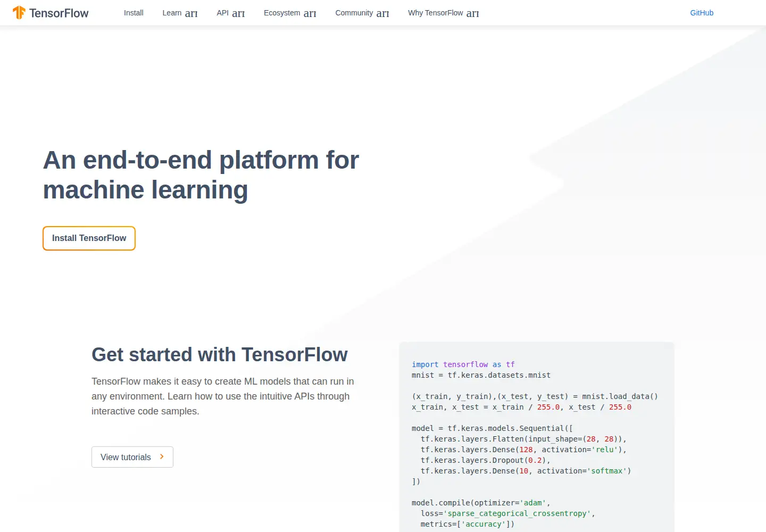
Task: Open the Ecosystem dropdown menu
Action: point(290,13)
